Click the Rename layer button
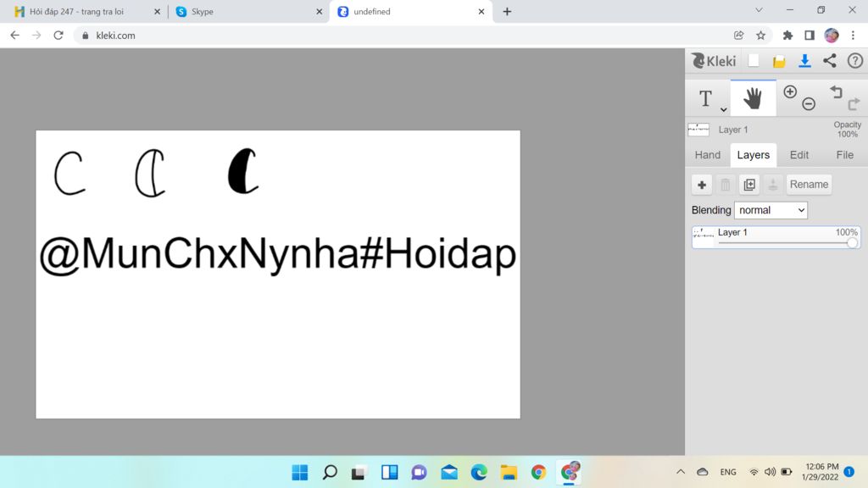Screen dimensions: 868x488 809,184
